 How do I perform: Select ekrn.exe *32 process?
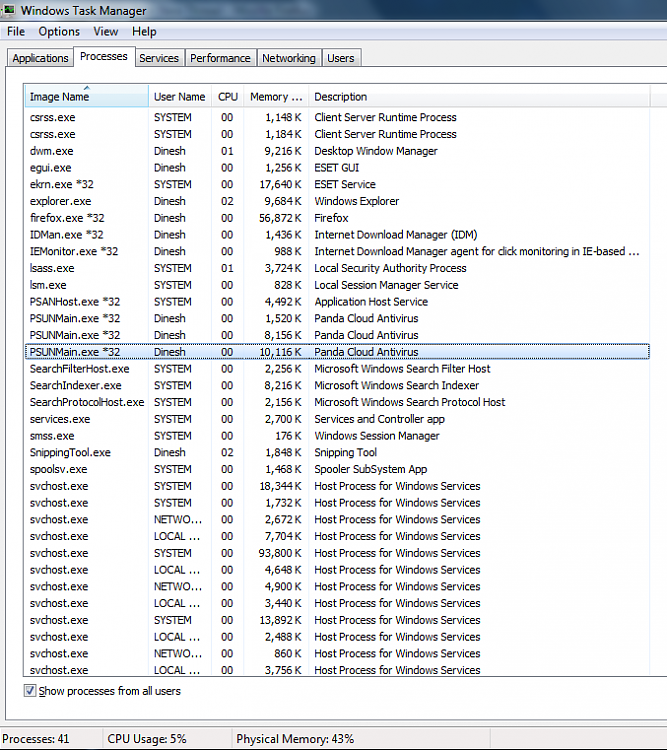(x=337, y=185)
